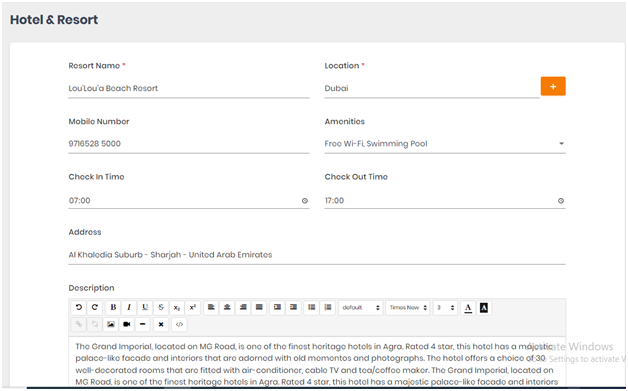Click the 'Amenities' label
This screenshot has height=391, width=628.
[x=344, y=121]
